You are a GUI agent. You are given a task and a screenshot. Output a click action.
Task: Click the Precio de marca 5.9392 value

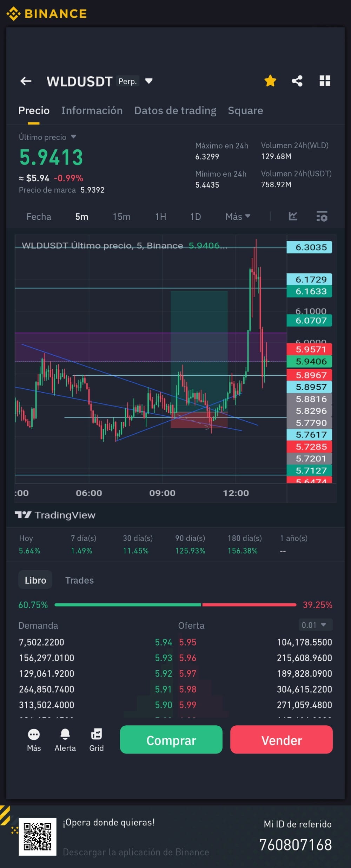pos(92,190)
